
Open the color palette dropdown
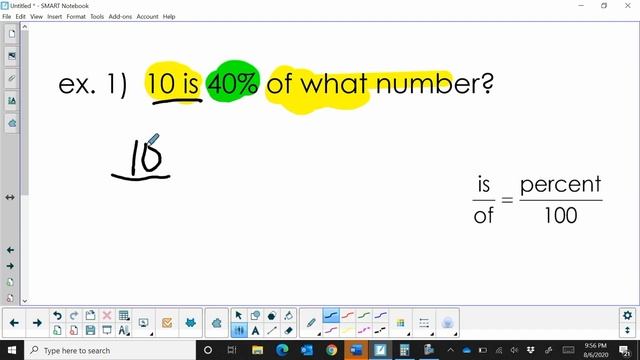click(401, 323)
